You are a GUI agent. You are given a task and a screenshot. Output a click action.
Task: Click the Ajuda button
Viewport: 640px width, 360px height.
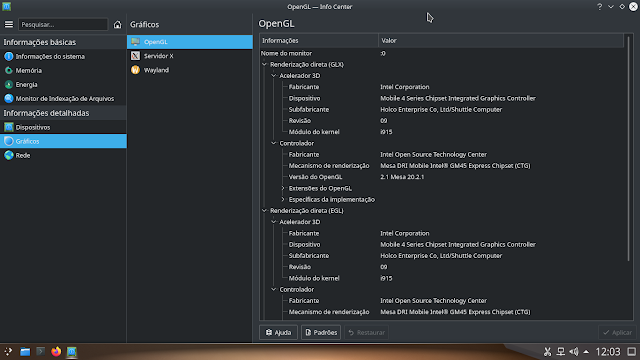[x=278, y=332]
